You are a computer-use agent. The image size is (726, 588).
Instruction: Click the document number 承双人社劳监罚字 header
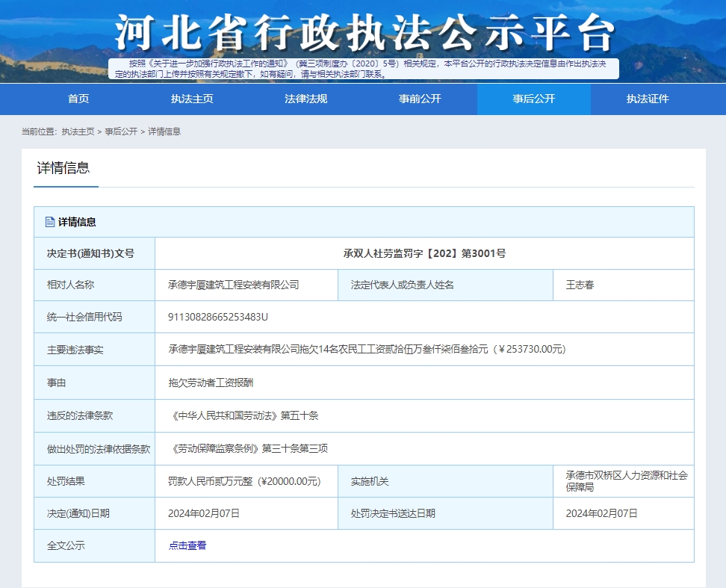click(424, 253)
